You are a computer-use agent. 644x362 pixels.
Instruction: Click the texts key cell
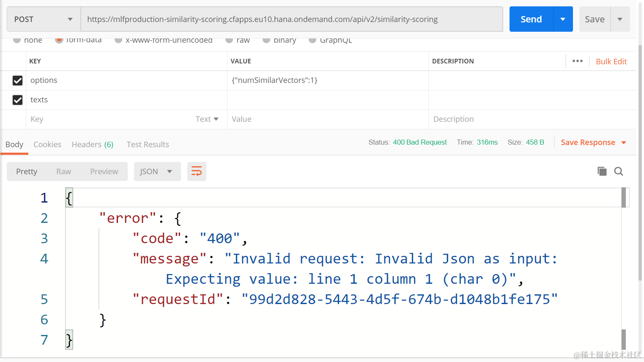click(126, 100)
